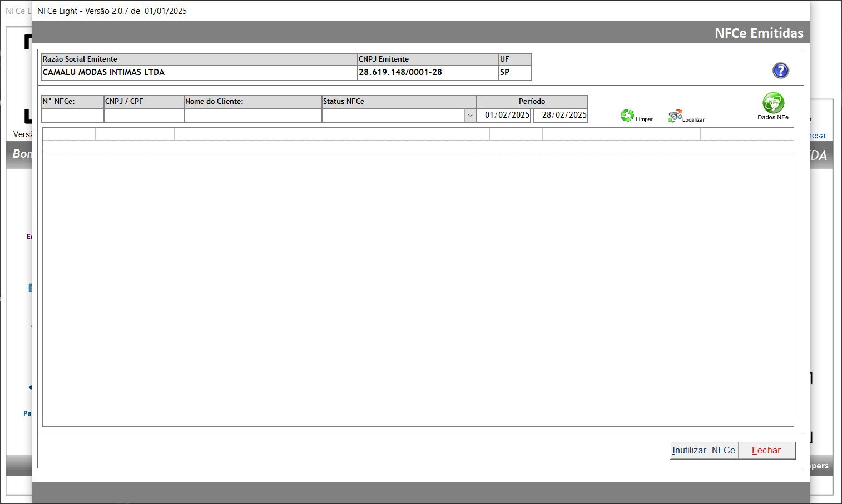Open Dados NFe via green globe icon
The image size is (842, 504).
772,103
